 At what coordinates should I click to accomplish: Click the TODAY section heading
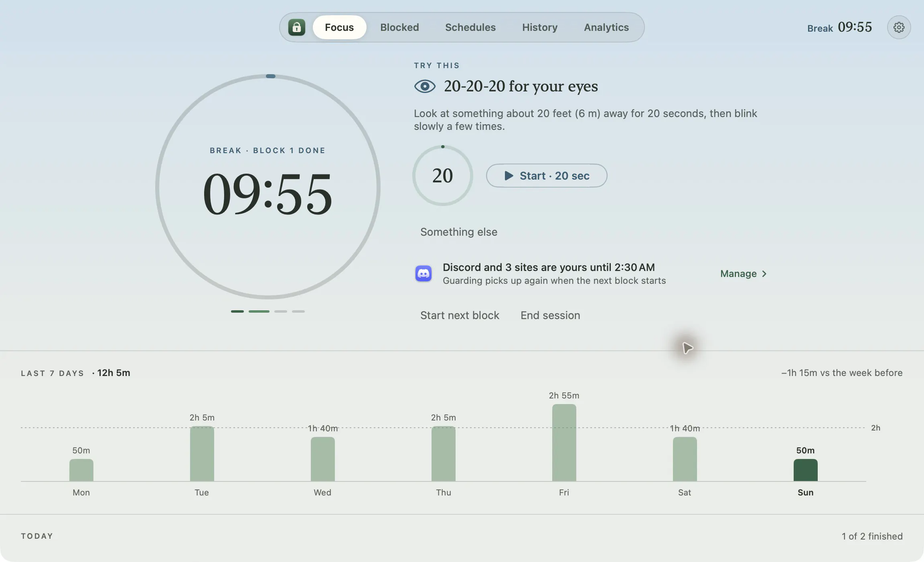tap(37, 536)
